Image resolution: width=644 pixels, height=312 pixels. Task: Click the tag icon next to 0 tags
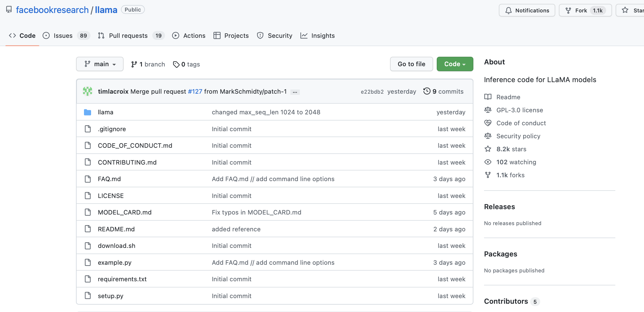177,64
